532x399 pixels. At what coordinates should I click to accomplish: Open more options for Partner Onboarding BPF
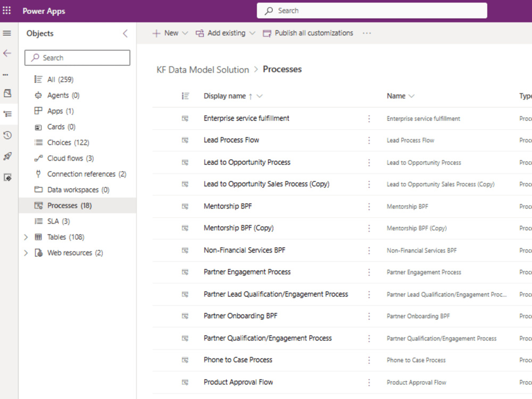[x=369, y=316]
